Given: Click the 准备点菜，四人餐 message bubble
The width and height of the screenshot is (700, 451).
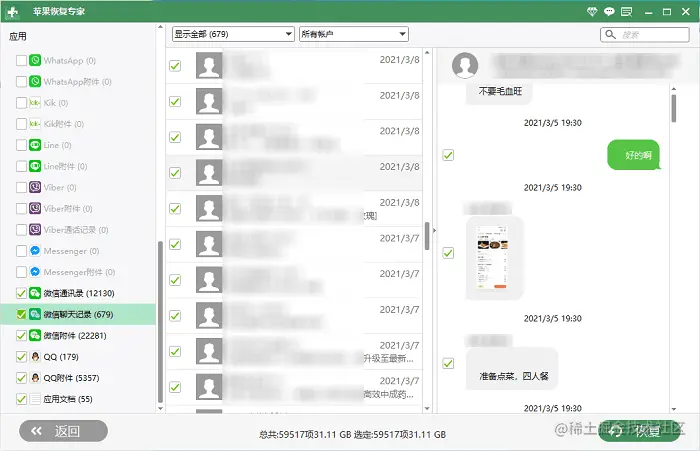Looking at the screenshot, I should click(512, 369).
